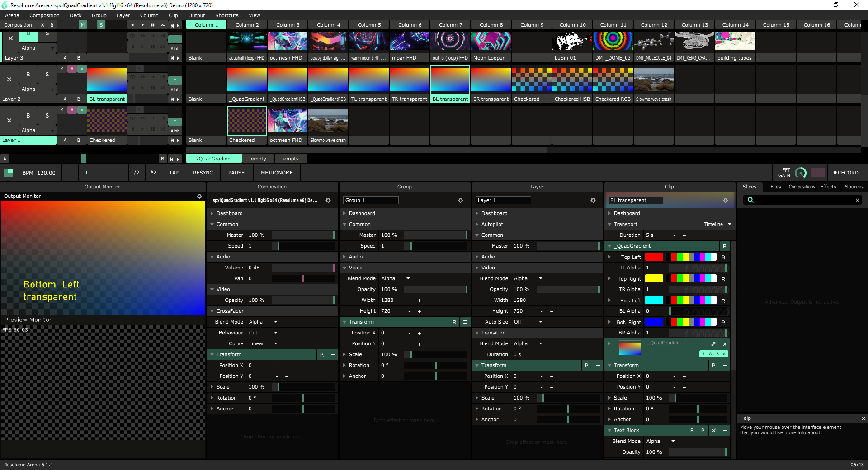Toggle the beat indicator square next to BPM

coord(8,173)
